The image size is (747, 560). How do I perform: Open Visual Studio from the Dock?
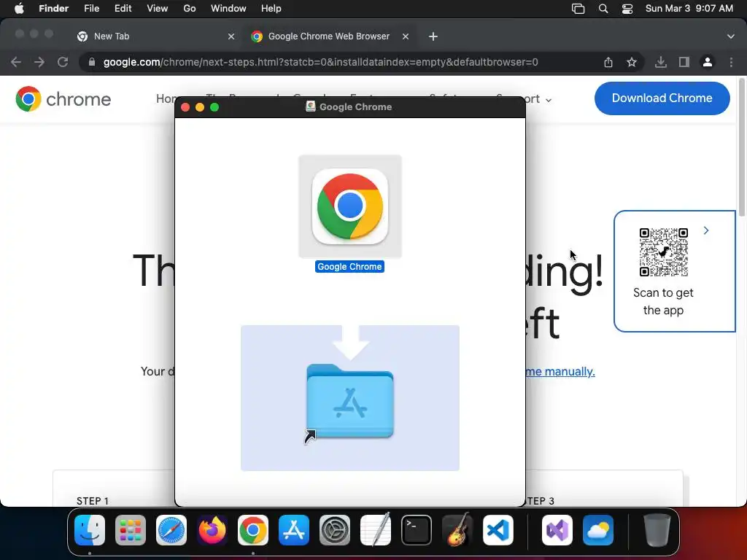[x=557, y=530]
